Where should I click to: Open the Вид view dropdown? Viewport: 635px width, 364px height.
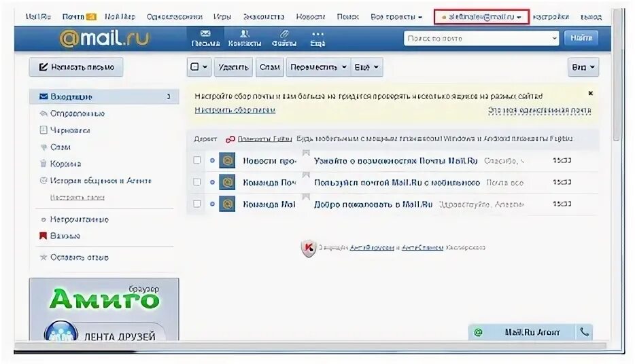point(583,67)
